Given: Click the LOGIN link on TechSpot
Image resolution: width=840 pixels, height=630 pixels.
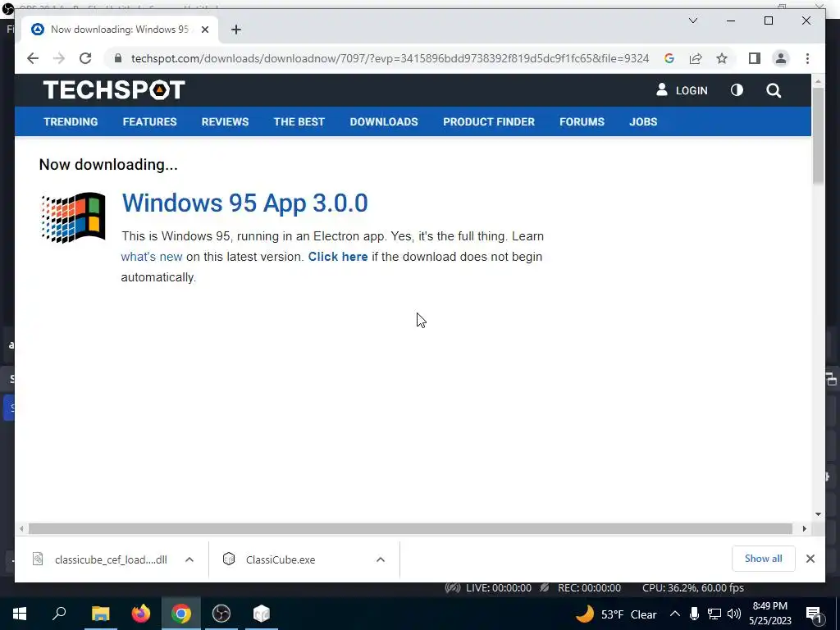Looking at the screenshot, I should (682, 90).
